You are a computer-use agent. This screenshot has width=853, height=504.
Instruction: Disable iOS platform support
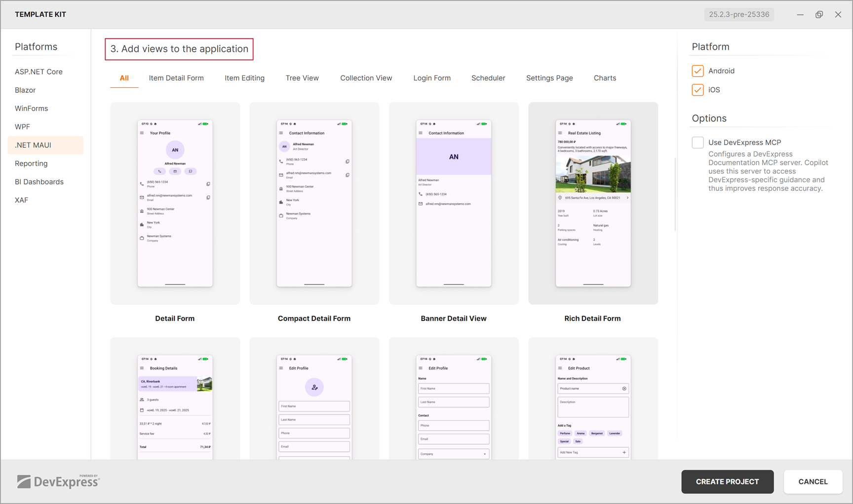click(x=698, y=90)
